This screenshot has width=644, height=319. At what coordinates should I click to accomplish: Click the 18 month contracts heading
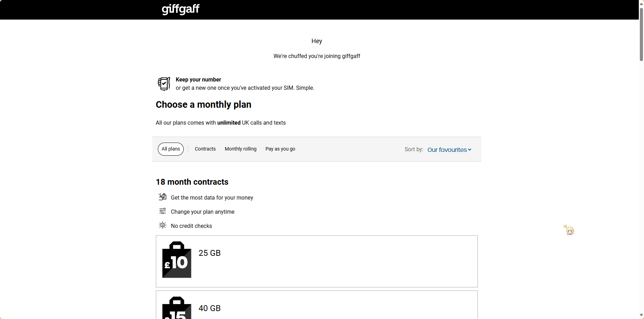click(192, 182)
